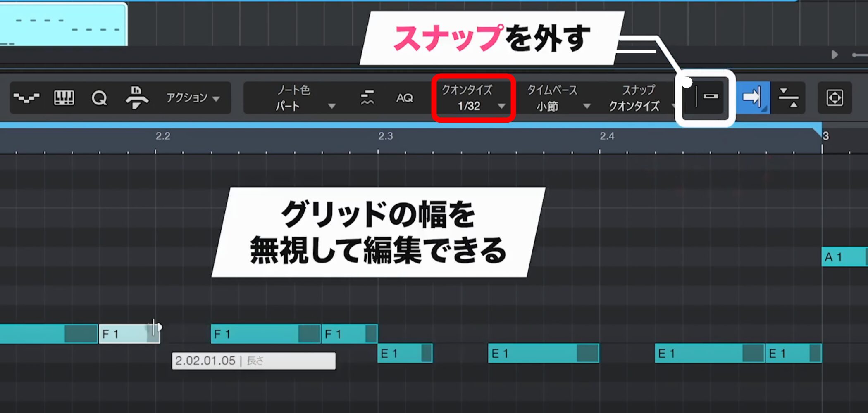Show the piano keyboard view icon
This screenshot has width=868, height=413.
(64, 98)
